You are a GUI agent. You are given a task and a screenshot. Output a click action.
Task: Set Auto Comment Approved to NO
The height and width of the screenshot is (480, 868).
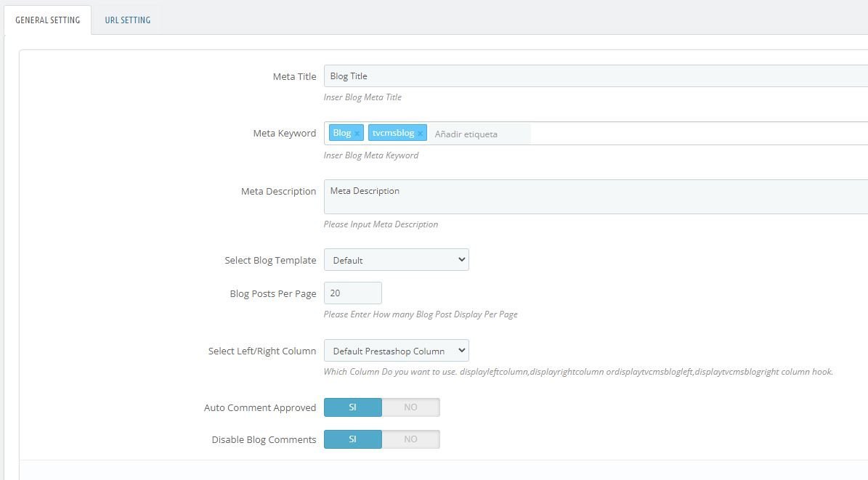(410, 407)
